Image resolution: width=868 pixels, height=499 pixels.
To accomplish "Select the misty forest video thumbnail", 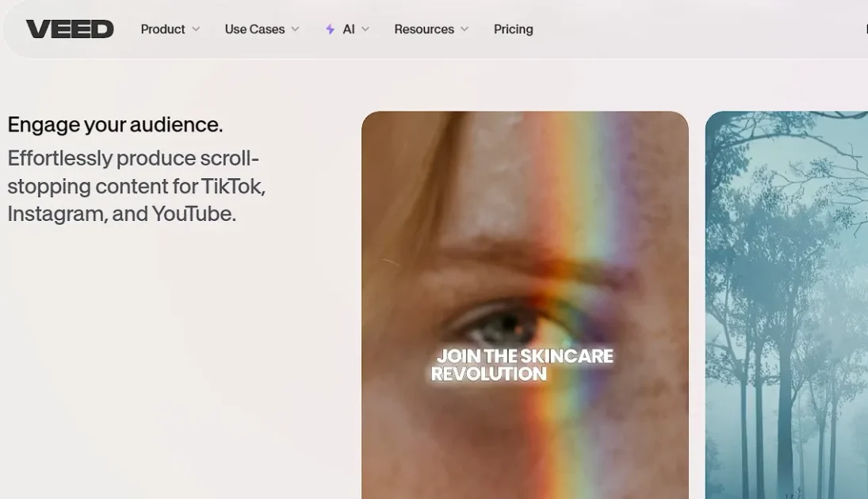I will coord(786,305).
